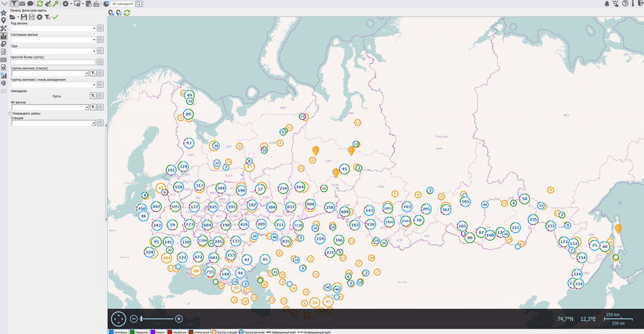
Task: Open the Состояние вагона dropdown list
Action: [94, 40]
